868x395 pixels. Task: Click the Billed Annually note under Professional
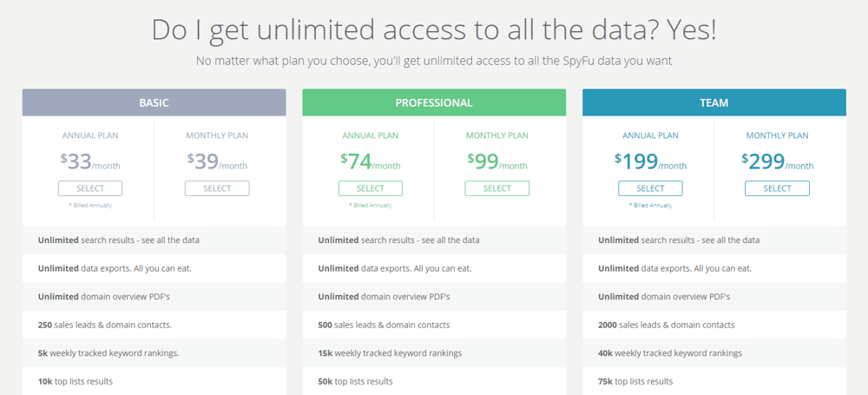[371, 206]
